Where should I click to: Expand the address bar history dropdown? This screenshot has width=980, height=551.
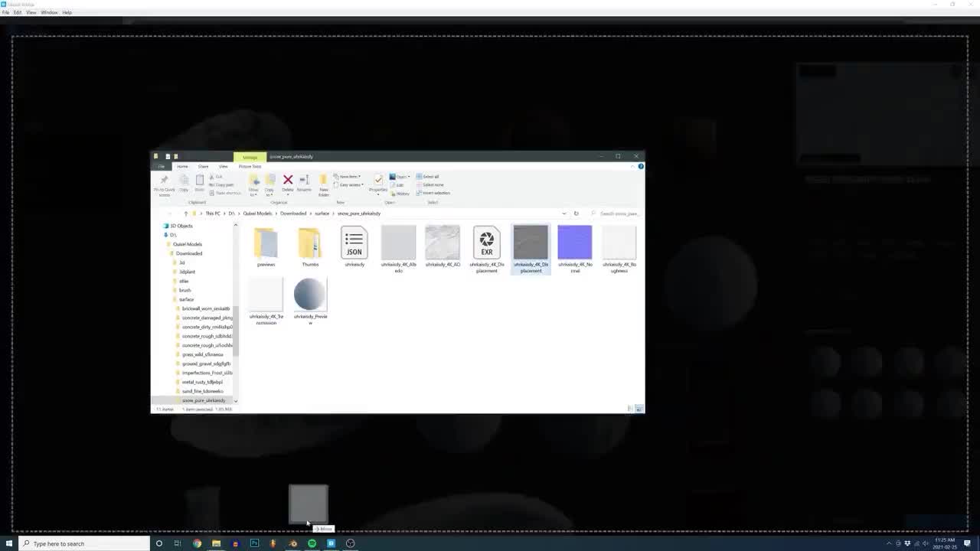click(564, 214)
